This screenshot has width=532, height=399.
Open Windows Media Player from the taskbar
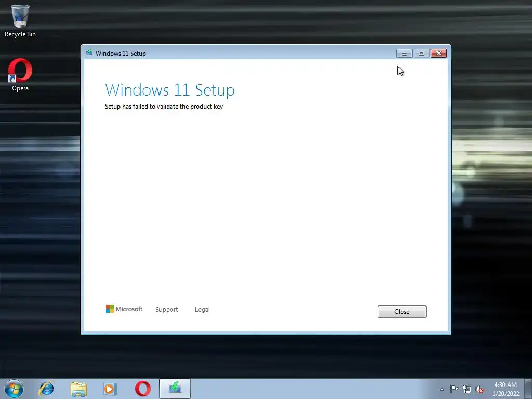click(110, 389)
